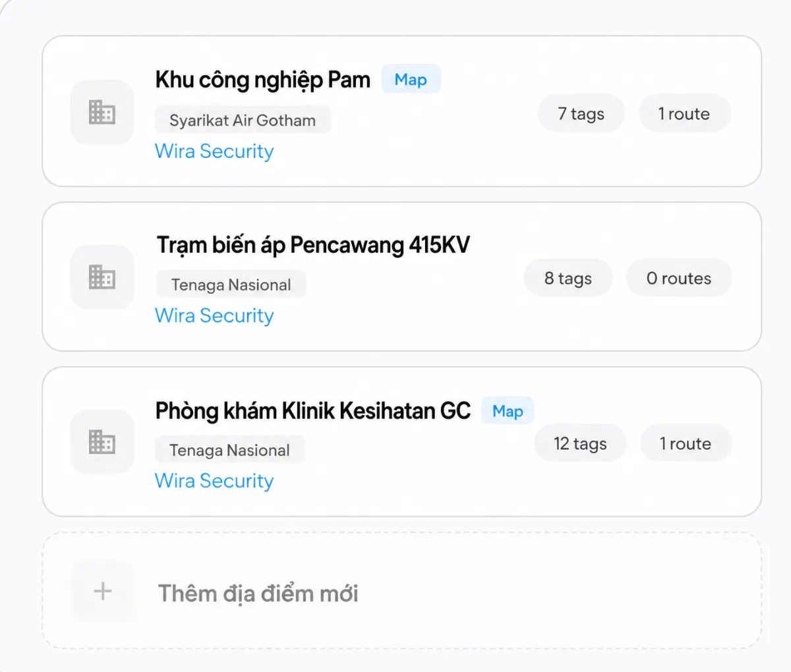Image resolution: width=791 pixels, height=672 pixels.
Task: Open the Khu công nghiệp Pam site title
Action: tap(262, 80)
